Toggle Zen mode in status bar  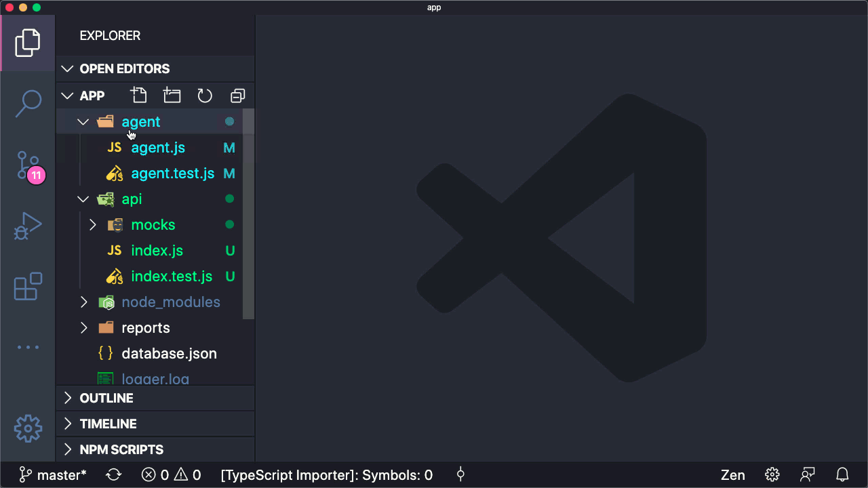point(732,475)
